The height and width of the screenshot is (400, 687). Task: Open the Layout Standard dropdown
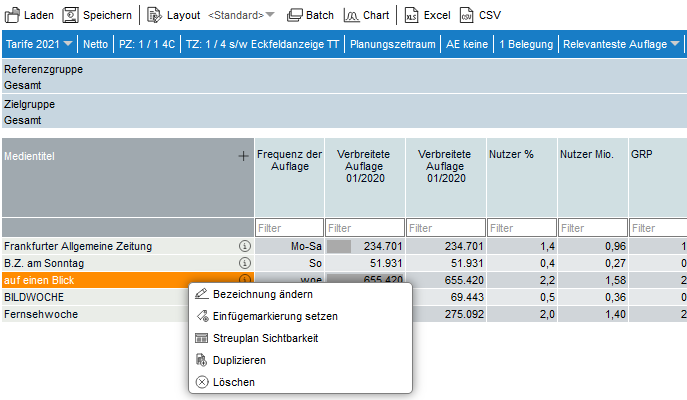(x=242, y=16)
